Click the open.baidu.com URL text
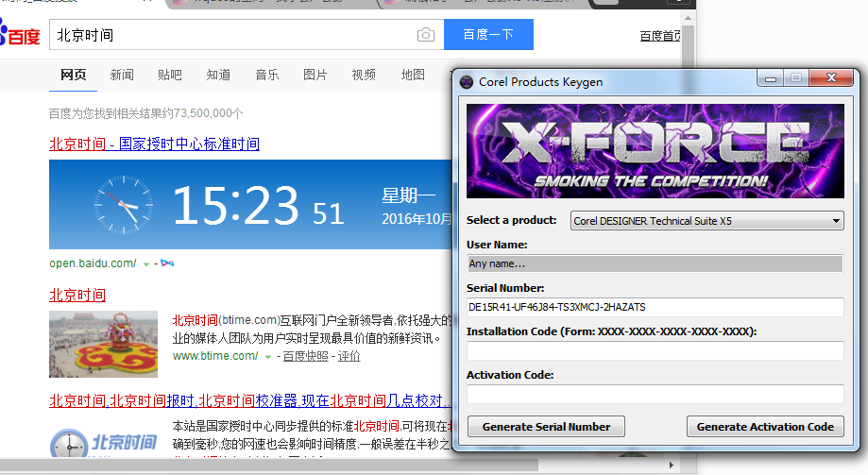This screenshot has height=475, width=868. coord(93,263)
